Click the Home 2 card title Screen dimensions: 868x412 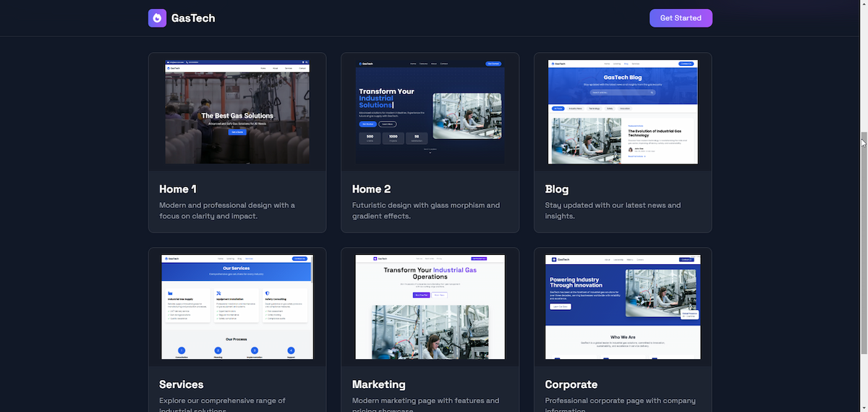(x=372, y=189)
